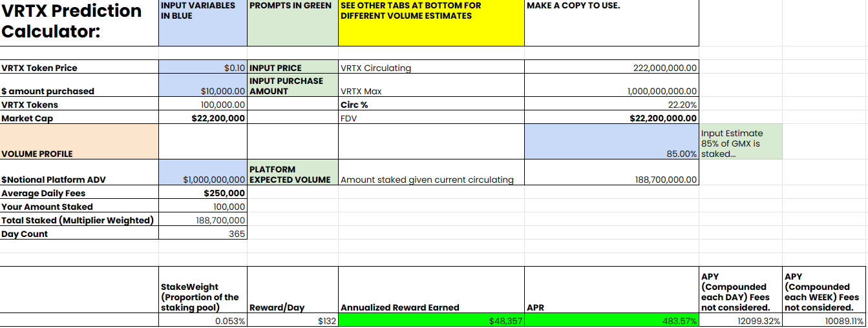Select the '$Notional Platform ADV' label
This screenshot has height=328, width=868.
pyautogui.click(x=79, y=173)
